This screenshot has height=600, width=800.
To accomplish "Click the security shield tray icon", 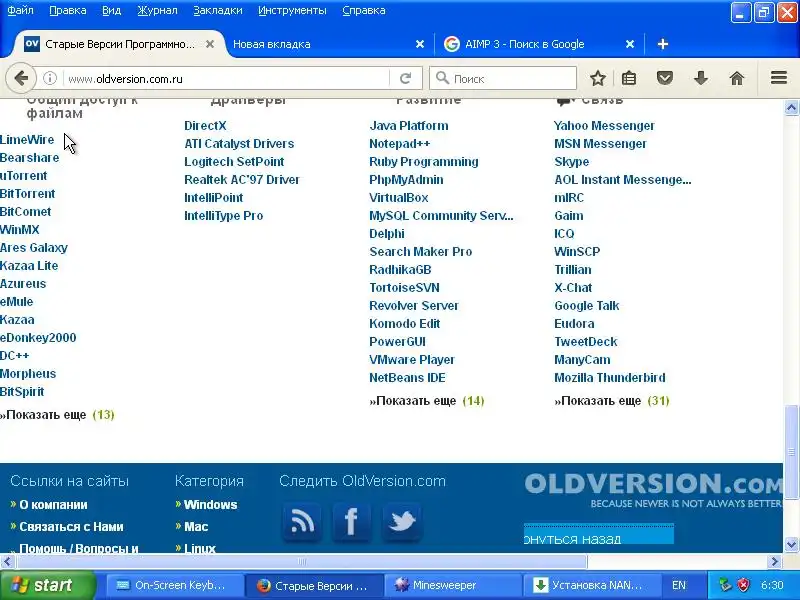I will click(744, 585).
